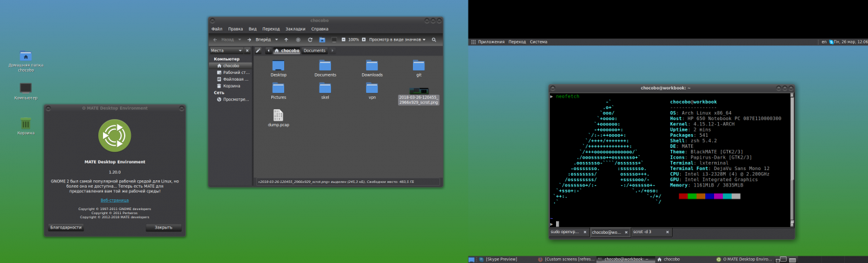
Task: Click the en keyboard layout indicator
Action: click(824, 42)
